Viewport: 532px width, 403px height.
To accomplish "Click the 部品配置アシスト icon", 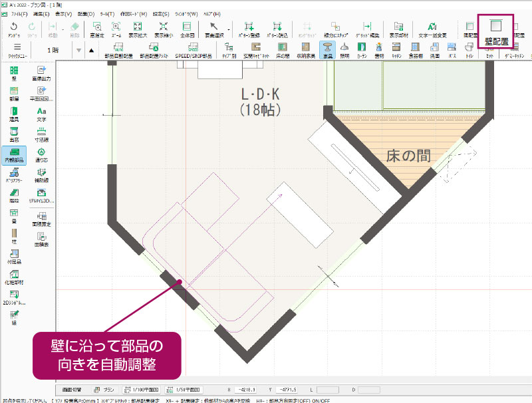I will click(x=154, y=50).
